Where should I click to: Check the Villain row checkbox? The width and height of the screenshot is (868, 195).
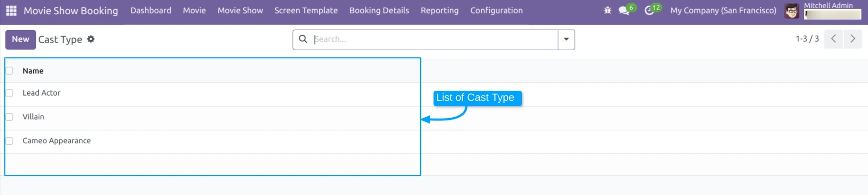point(10,117)
